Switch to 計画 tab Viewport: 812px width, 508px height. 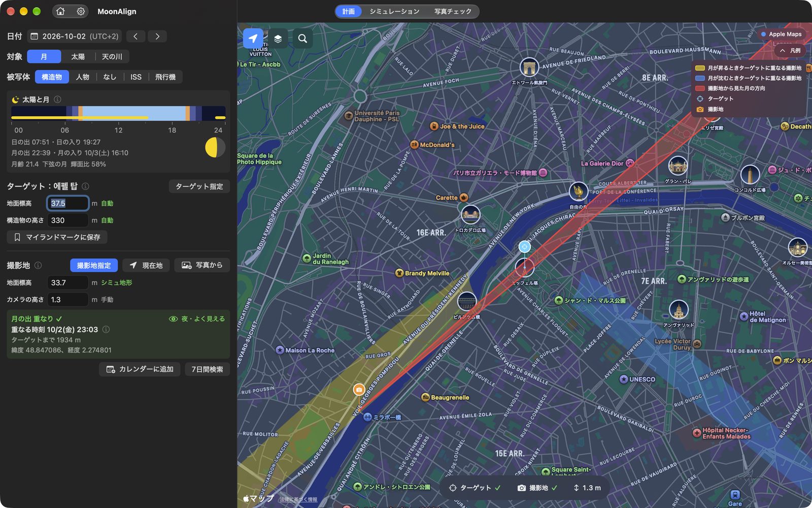coord(349,11)
